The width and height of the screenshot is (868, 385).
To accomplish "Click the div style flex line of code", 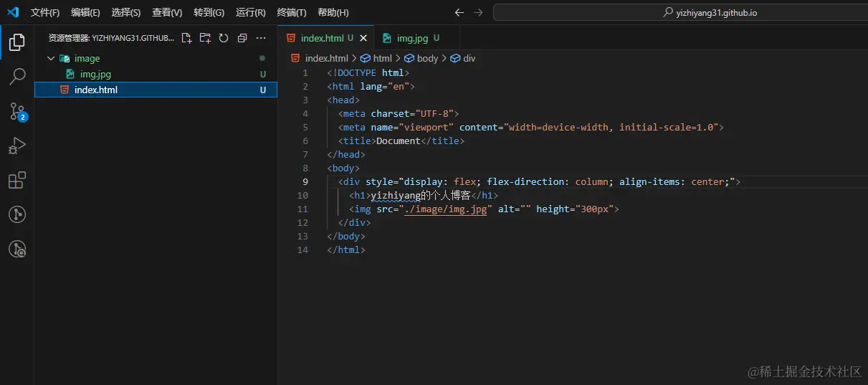I will pyautogui.click(x=539, y=181).
